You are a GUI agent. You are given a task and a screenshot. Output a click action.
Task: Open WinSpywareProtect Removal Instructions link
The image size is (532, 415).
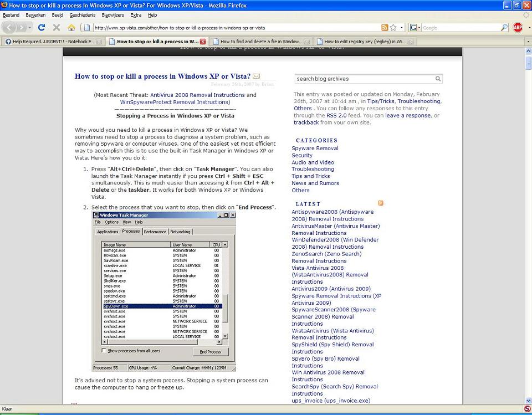174,102
